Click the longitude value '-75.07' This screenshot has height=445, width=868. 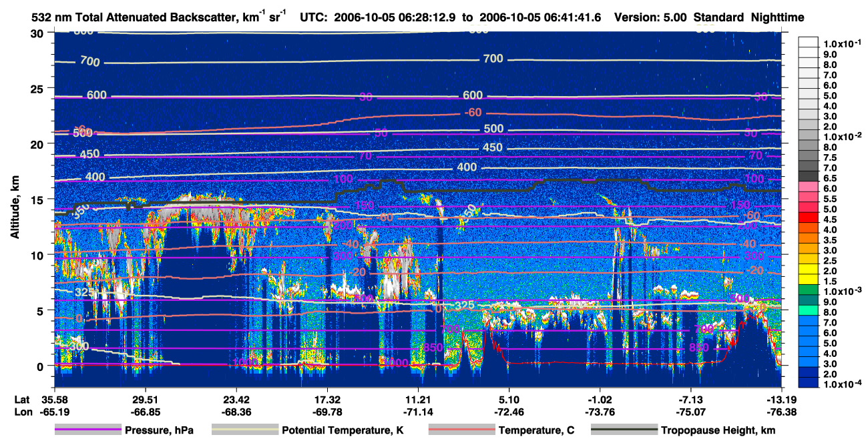point(691,412)
